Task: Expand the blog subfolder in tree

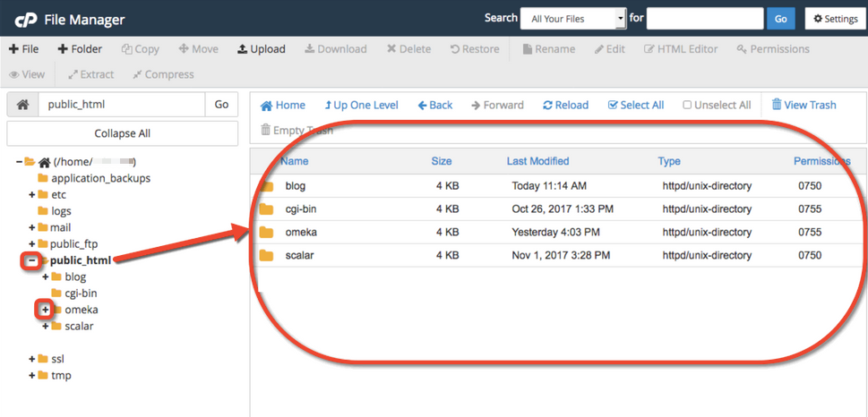Action: coord(46,277)
